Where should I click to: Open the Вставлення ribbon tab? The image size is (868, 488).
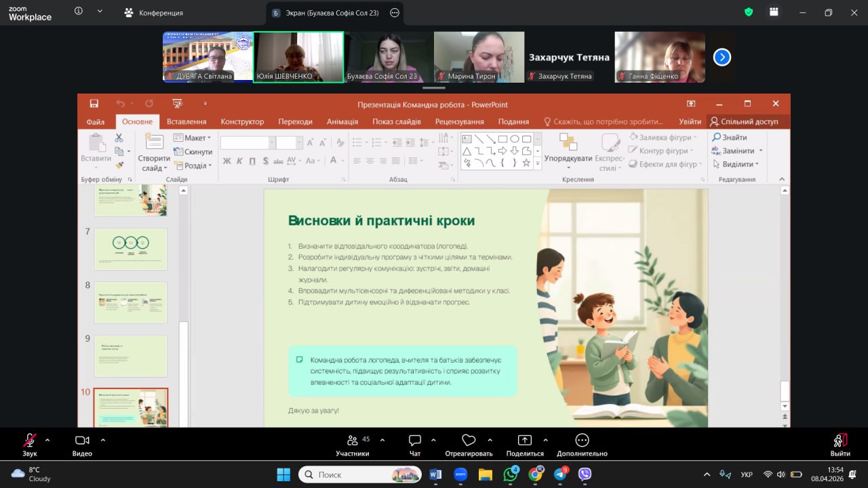(x=186, y=121)
